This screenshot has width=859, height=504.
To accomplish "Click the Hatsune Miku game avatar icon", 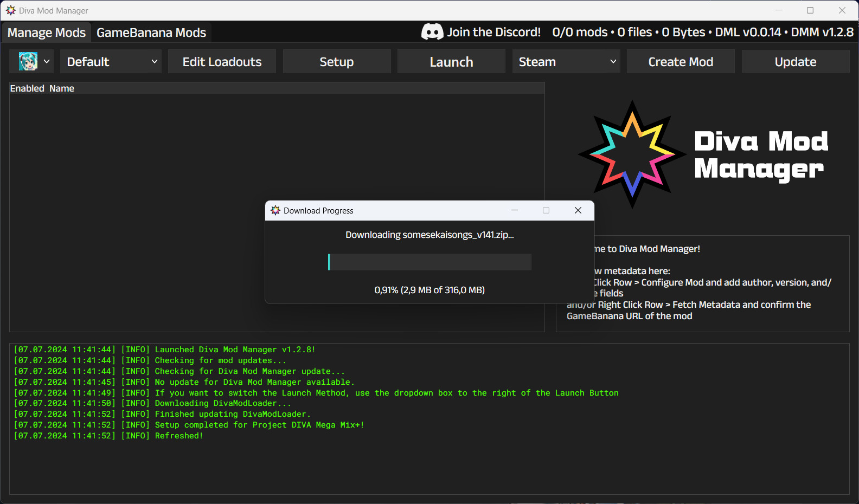I will (28, 61).
